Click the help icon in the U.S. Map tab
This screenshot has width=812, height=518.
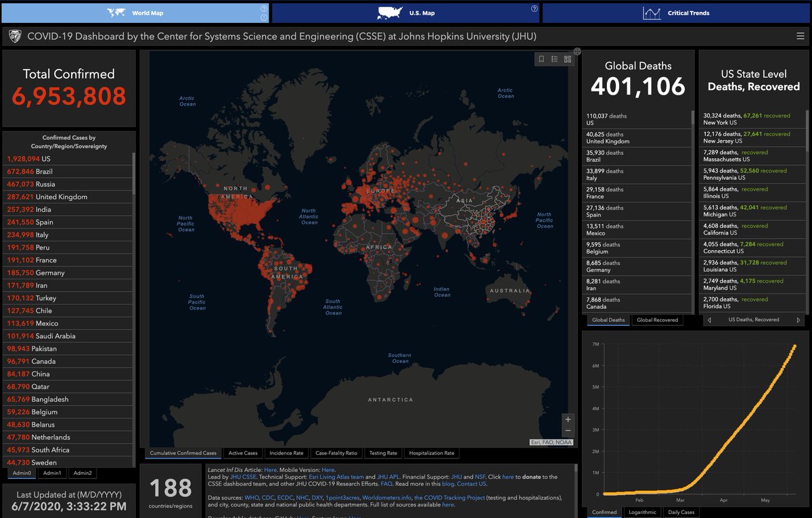point(535,9)
